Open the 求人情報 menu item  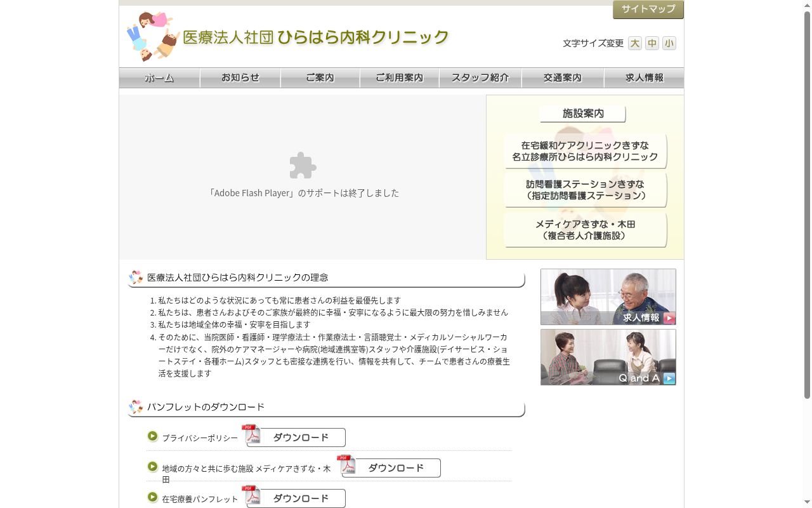pos(644,77)
